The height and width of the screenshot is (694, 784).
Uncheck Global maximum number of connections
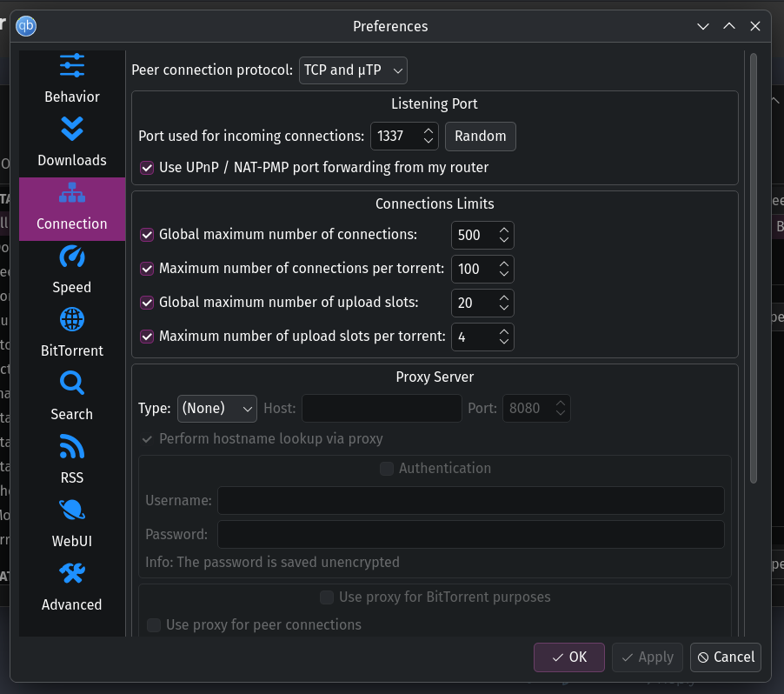point(147,234)
